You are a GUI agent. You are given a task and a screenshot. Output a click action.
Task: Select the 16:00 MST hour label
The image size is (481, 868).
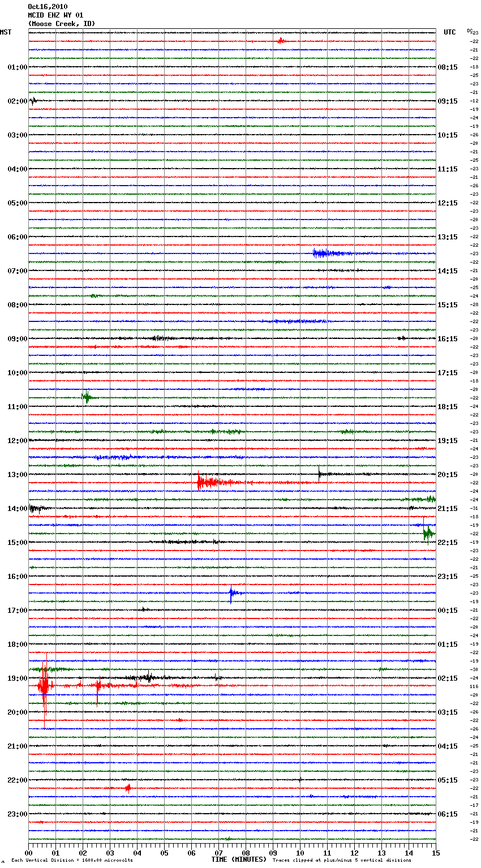tap(18, 577)
